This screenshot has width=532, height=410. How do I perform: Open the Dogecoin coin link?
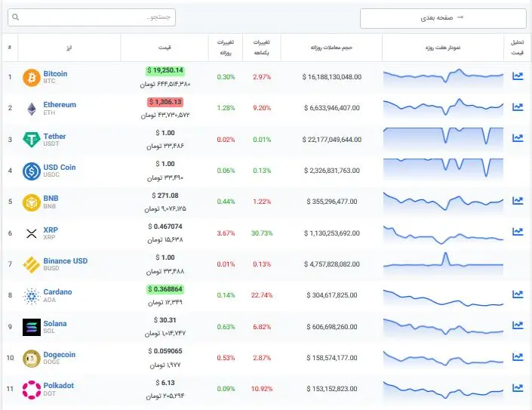click(60, 354)
